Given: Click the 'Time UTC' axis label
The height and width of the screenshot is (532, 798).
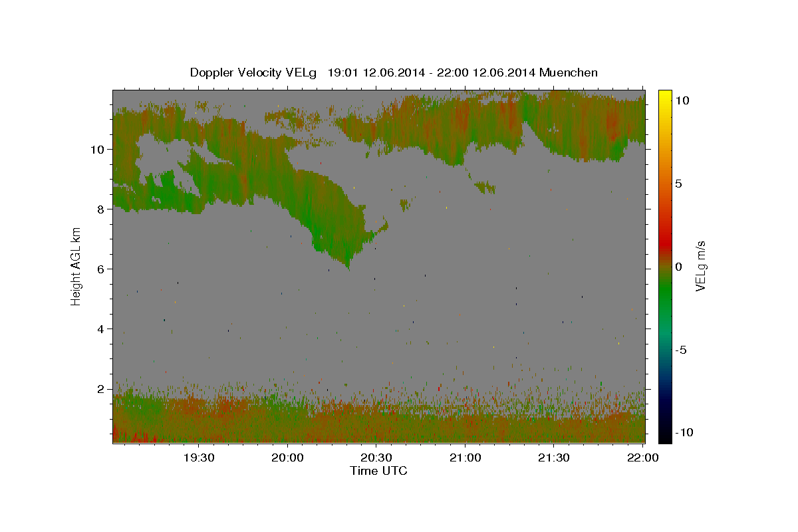Looking at the screenshot, I should pos(378,471).
